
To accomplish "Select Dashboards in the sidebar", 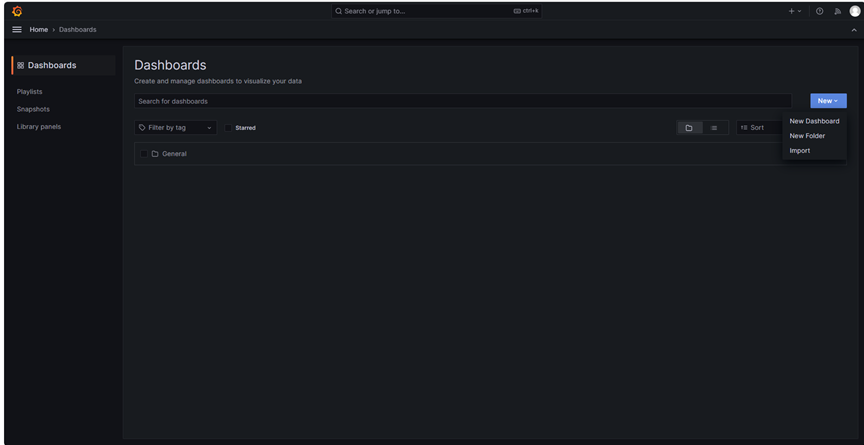I will coord(63,65).
